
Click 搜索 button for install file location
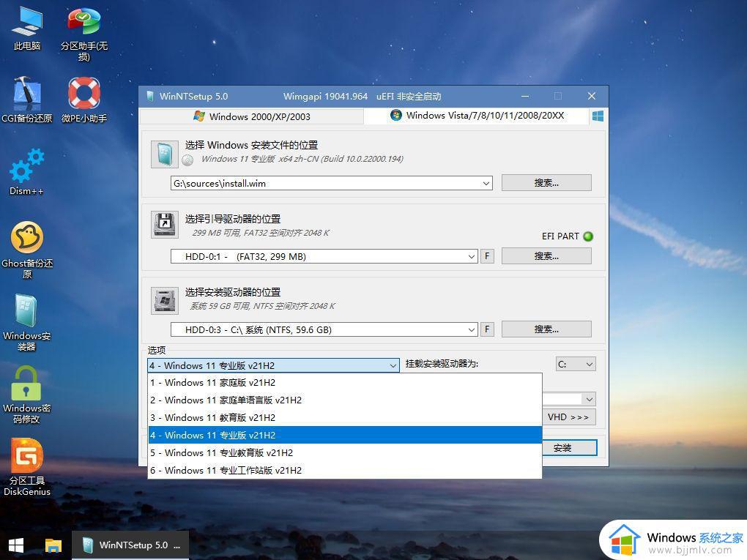546,183
